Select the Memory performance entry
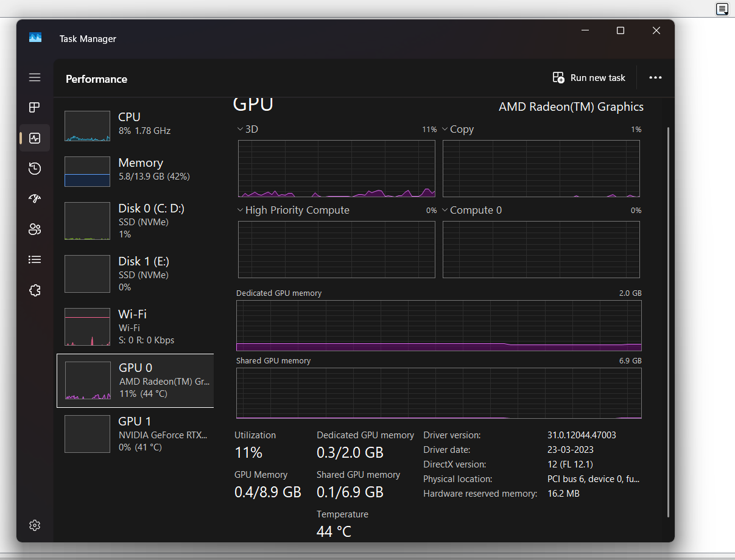This screenshot has width=735, height=560. coord(135,172)
